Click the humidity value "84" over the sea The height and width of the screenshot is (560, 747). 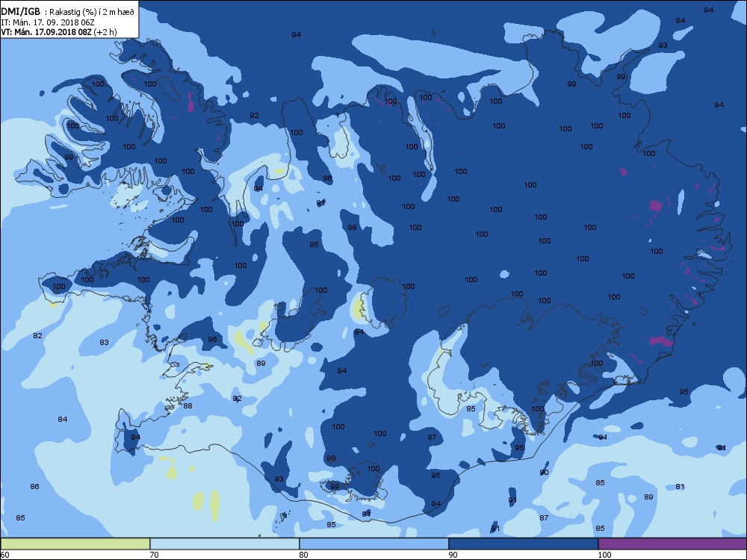[x=63, y=420]
